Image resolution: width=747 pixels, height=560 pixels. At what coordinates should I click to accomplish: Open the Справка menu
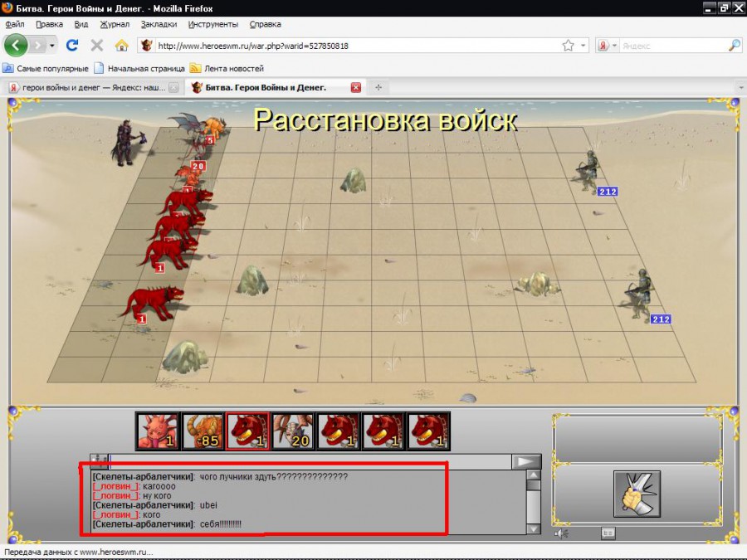pos(265,24)
